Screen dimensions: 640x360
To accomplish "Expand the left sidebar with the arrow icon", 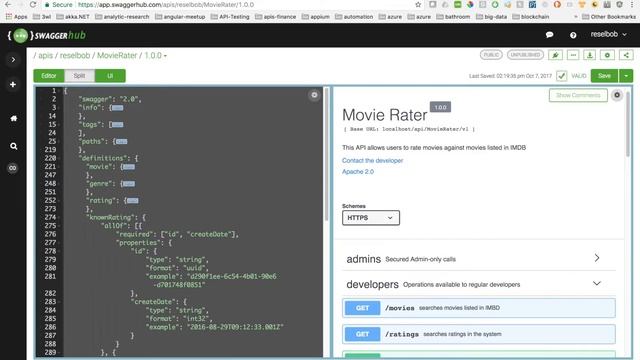I will click(x=13, y=60).
